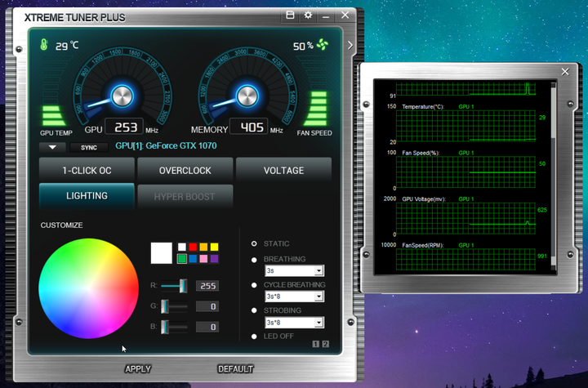Minimize the Xtreme Tuner Plus window
This screenshot has width=588, height=388.
[326, 17]
